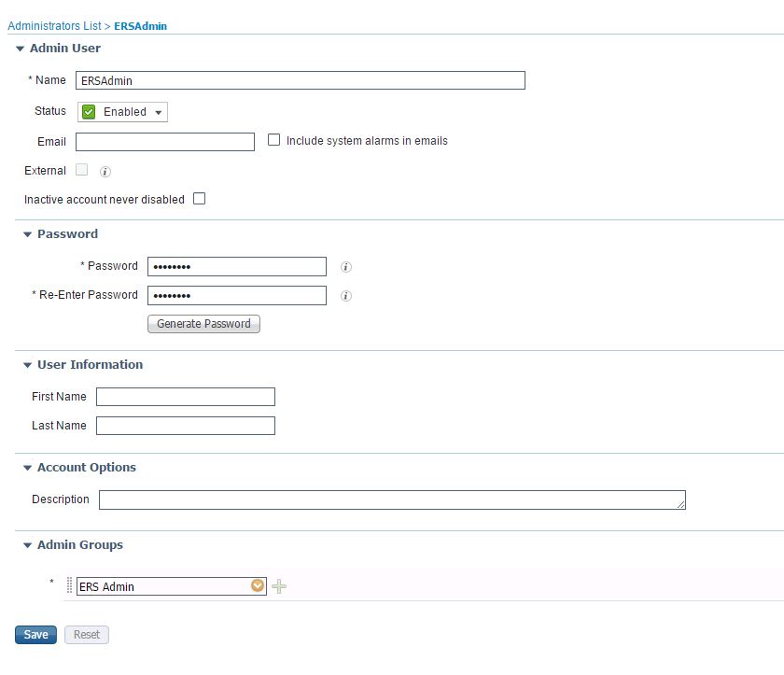Collapse the Account Options section
This screenshot has width=784, height=675.
click(27, 468)
